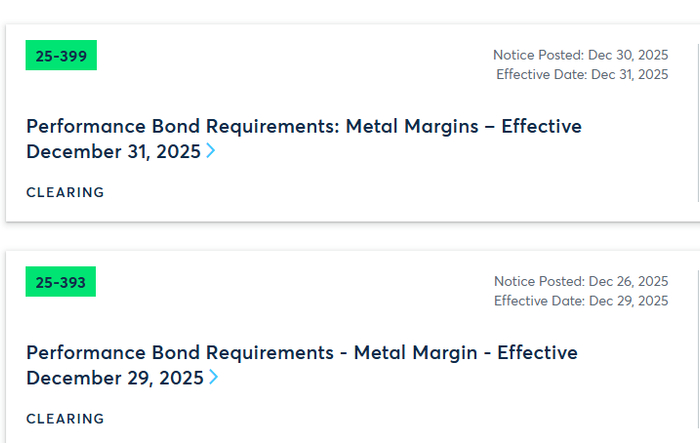Click "December 29, 2025" in the second title
Screen dimensions: 700x443
point(114,378)
